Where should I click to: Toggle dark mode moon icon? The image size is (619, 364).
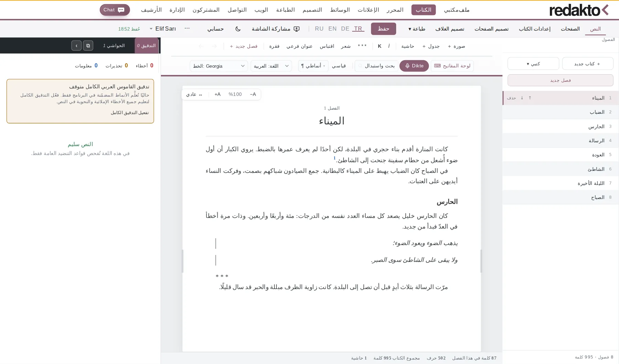click(x=238, y=29)
